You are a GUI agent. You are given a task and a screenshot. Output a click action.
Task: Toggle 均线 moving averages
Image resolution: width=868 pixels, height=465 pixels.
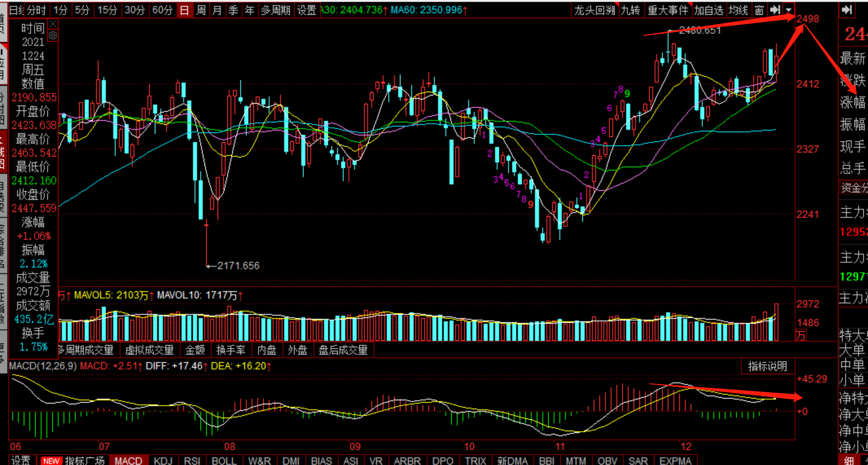pyautogui.click(x=738, y=10)
